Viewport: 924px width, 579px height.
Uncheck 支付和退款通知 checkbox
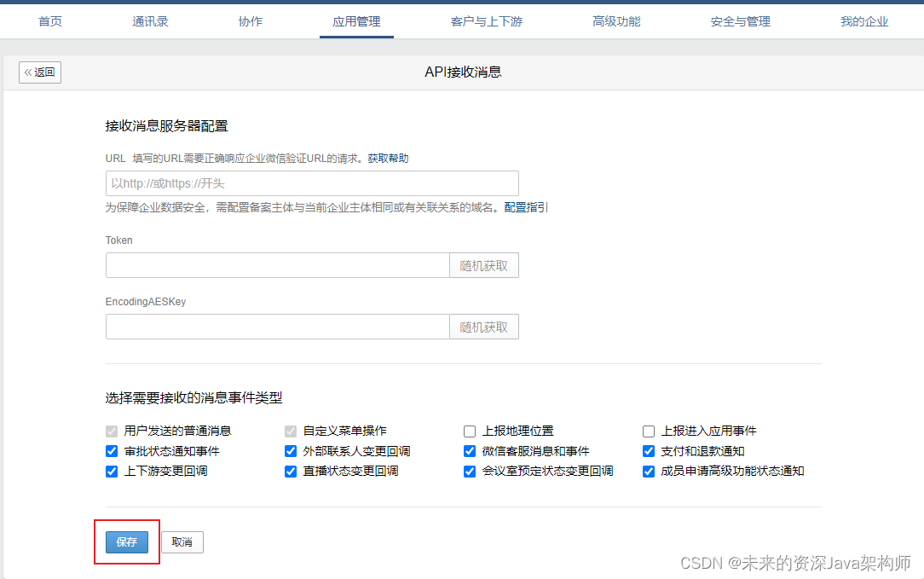[x=648, y=451]
